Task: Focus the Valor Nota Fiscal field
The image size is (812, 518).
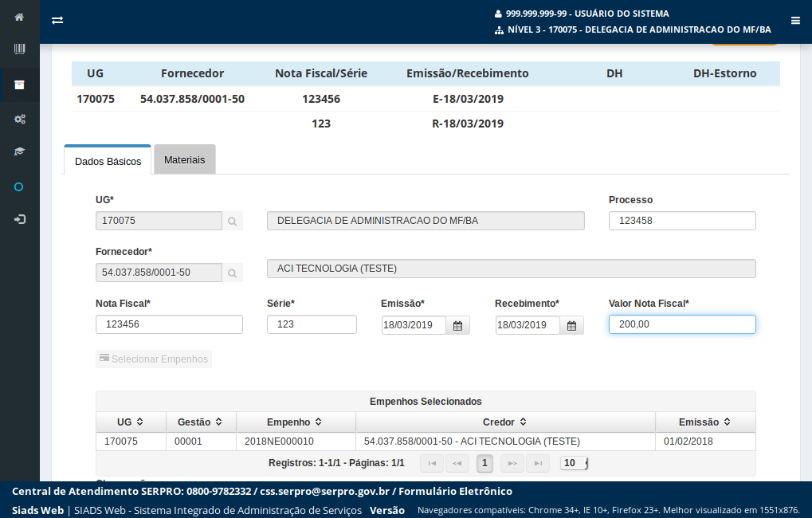Action: tap(682, 324)
